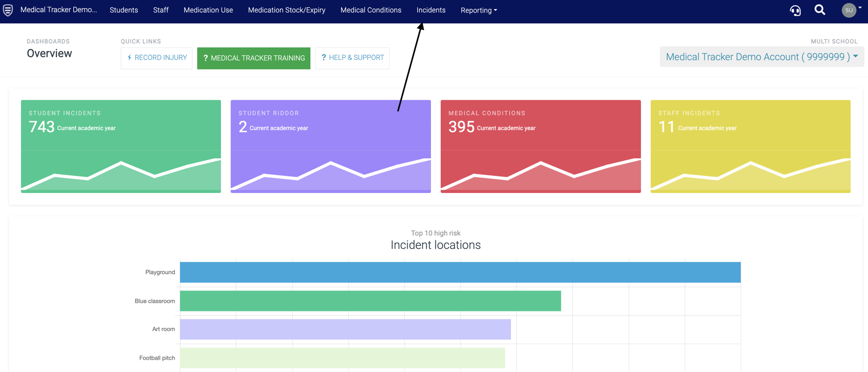The width and height of the screenshot is (868, 372).
Task: Go to Medication Stock/Expiry page
Action: click(x=287, y=10)
